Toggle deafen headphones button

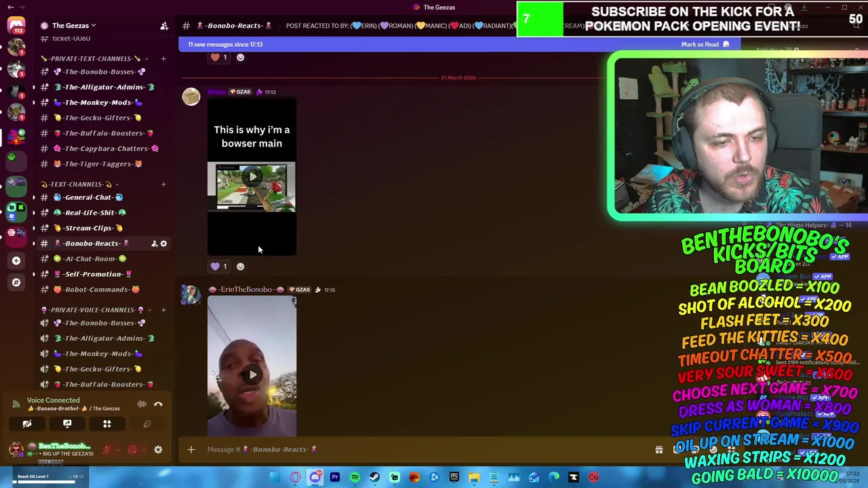click(132, 449)
